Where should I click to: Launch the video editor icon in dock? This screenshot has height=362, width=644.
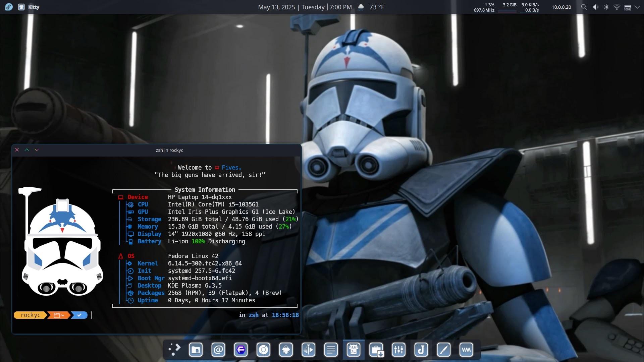[308, 350]
